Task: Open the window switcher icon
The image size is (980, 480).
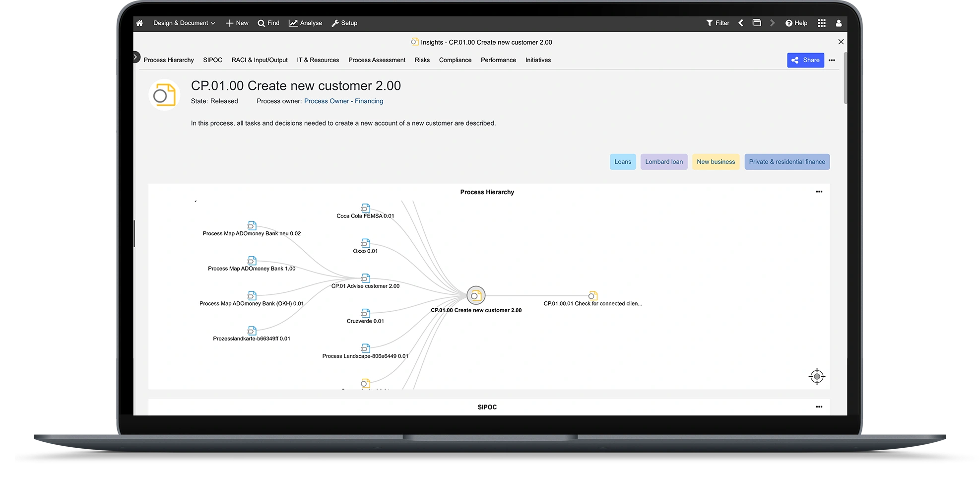Action: click(757, 23)
